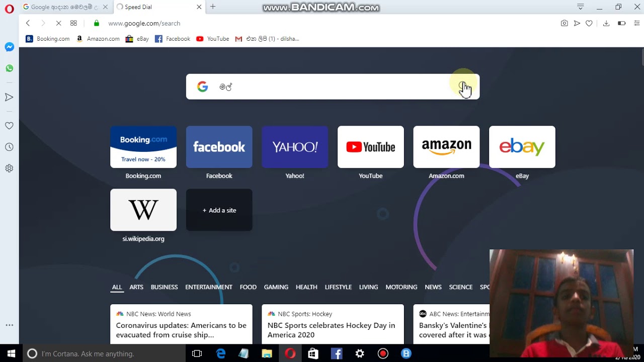Open YouTube speed dial tile
The width and height of the screenshot is (644, 362).
371,147
